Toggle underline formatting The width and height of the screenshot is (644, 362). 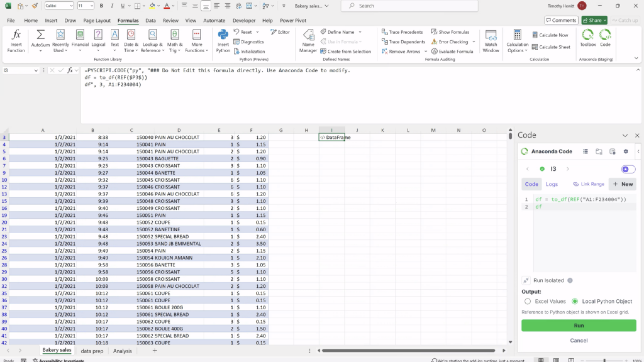[x=122, y=6]
